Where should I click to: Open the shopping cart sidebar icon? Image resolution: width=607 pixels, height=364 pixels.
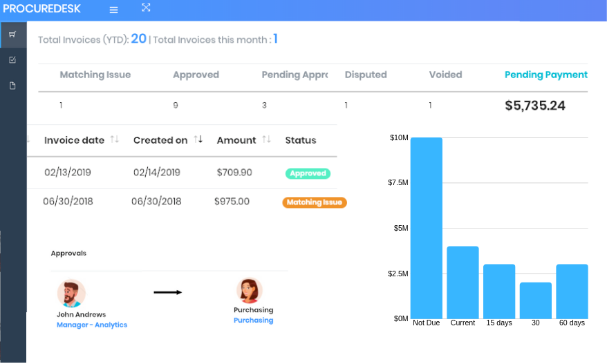pyautogui.click(x=12, y=35)
